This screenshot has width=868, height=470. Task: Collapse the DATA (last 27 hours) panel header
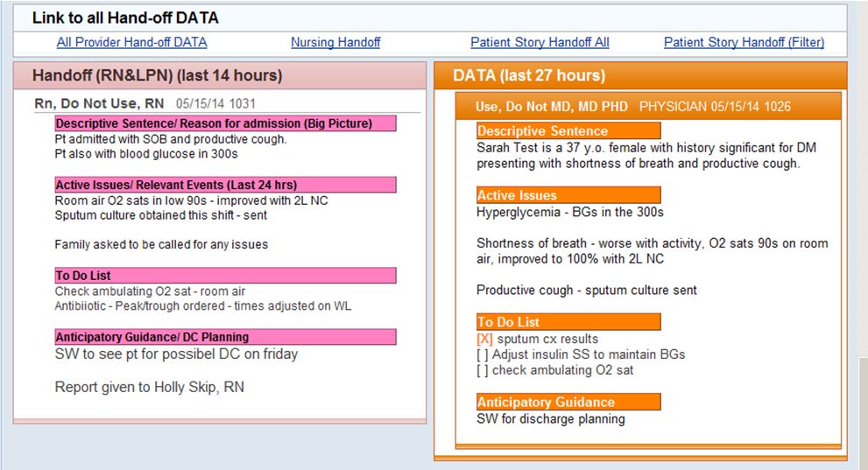[x=529, y=76]
